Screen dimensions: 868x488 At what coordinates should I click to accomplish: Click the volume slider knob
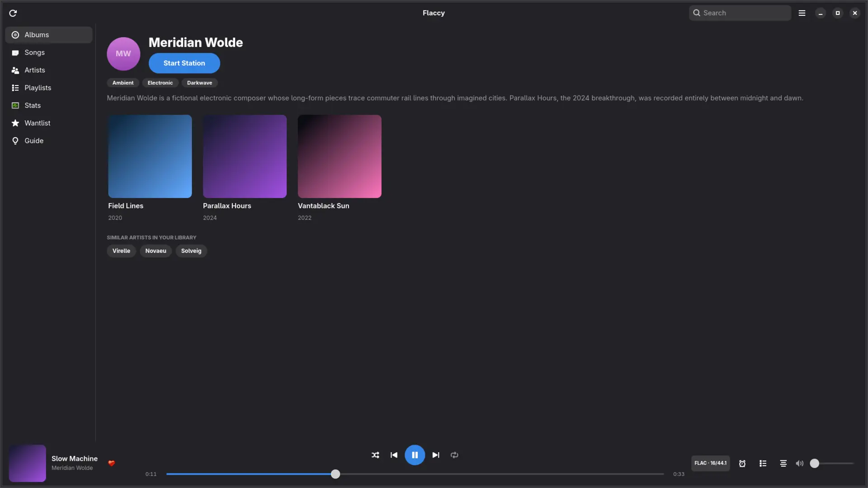815,464
